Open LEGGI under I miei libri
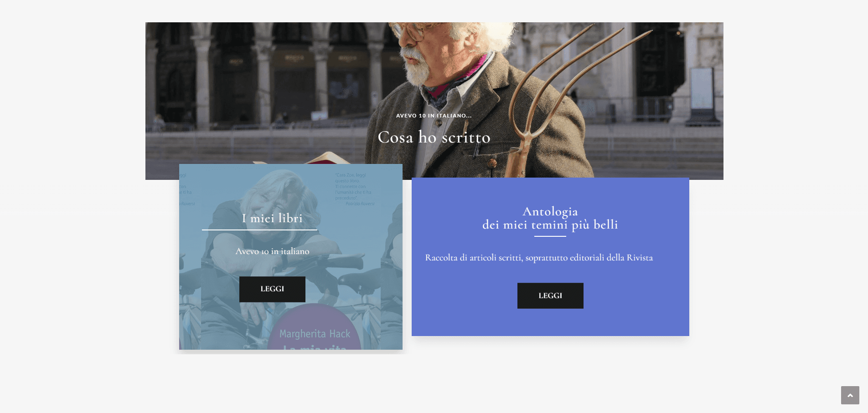Screen dimensions: 868x413 coord(272,289)
